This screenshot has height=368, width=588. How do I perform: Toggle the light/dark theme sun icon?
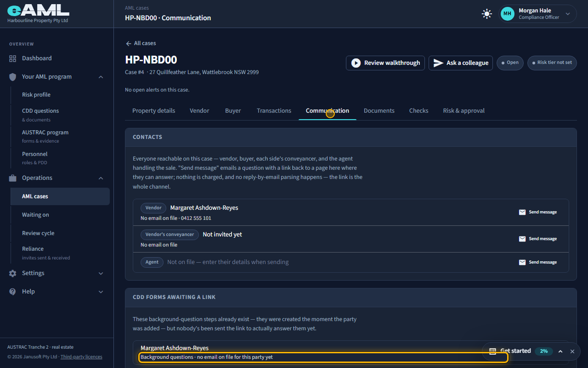tap(487, 14)
